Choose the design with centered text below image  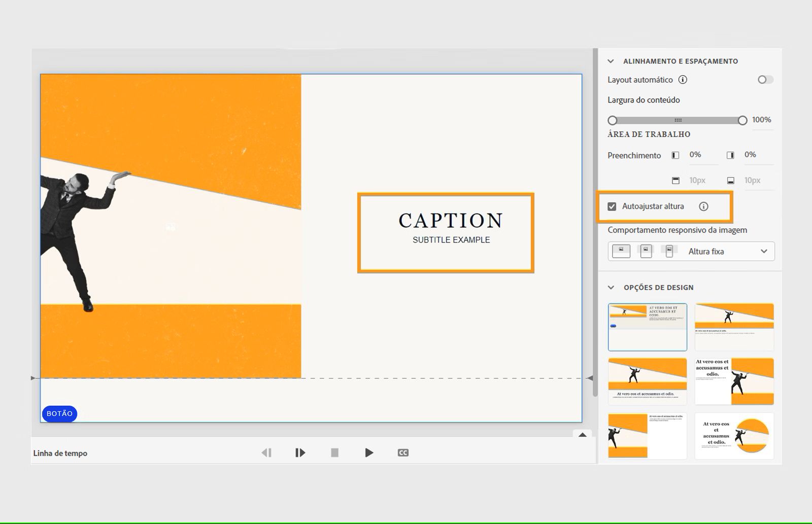coord(648,381)
